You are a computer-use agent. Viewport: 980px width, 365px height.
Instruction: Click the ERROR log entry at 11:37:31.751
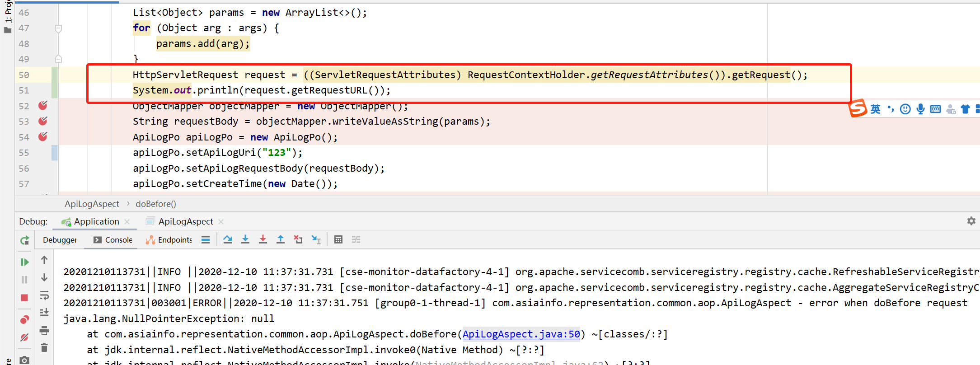click(x=515, y=303)
